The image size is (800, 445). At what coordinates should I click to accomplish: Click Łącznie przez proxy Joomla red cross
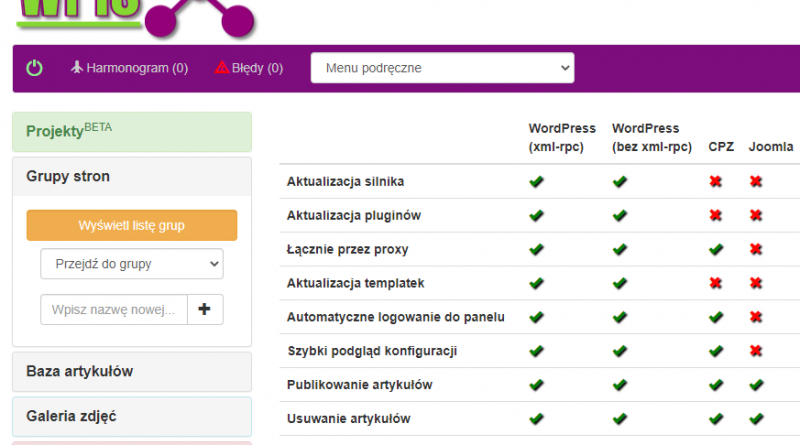pyautogui.click(x=756, y=249)
